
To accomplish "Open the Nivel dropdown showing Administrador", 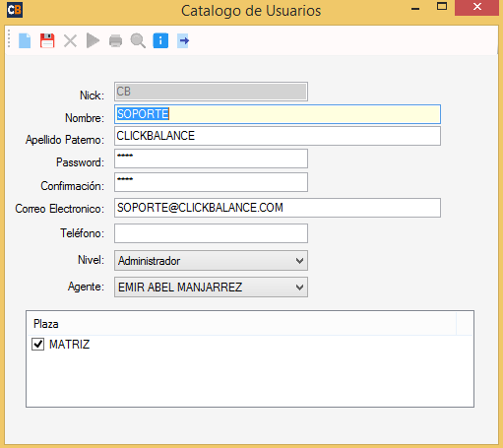I will 211,261.
